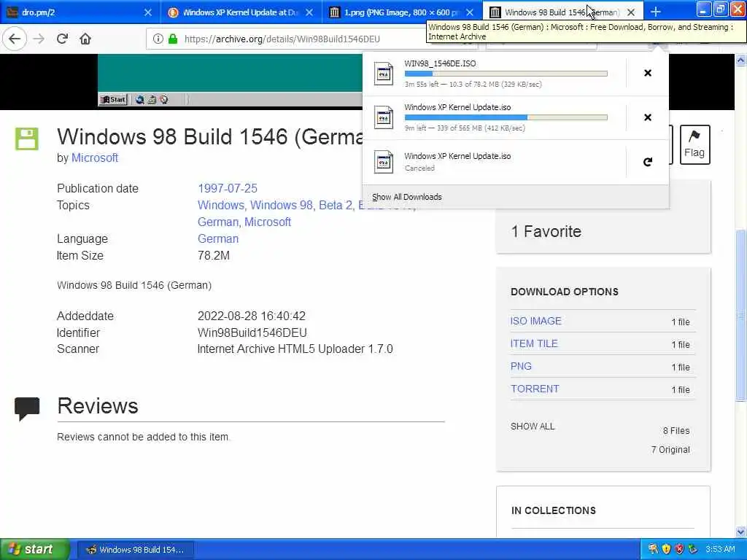Cancel the in-progress Windows XP Kernel Update.iso download

pos(648,117)
